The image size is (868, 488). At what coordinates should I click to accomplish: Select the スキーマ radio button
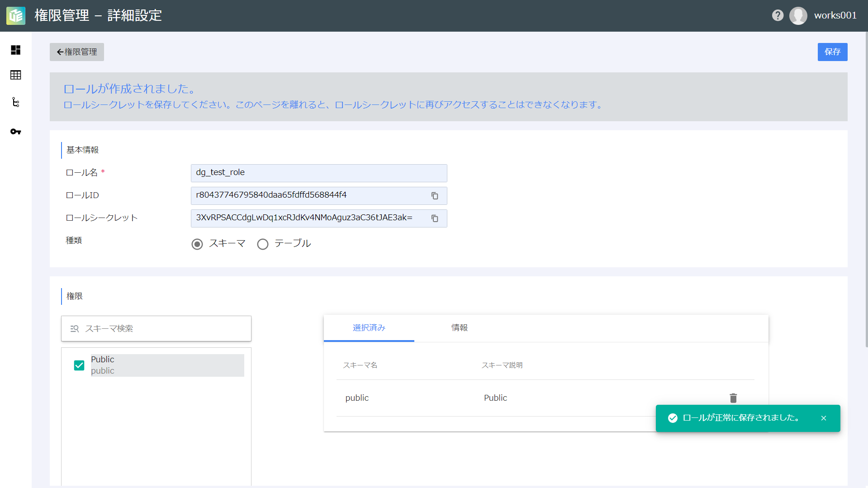pyautogui.click(x=197, y=244)
